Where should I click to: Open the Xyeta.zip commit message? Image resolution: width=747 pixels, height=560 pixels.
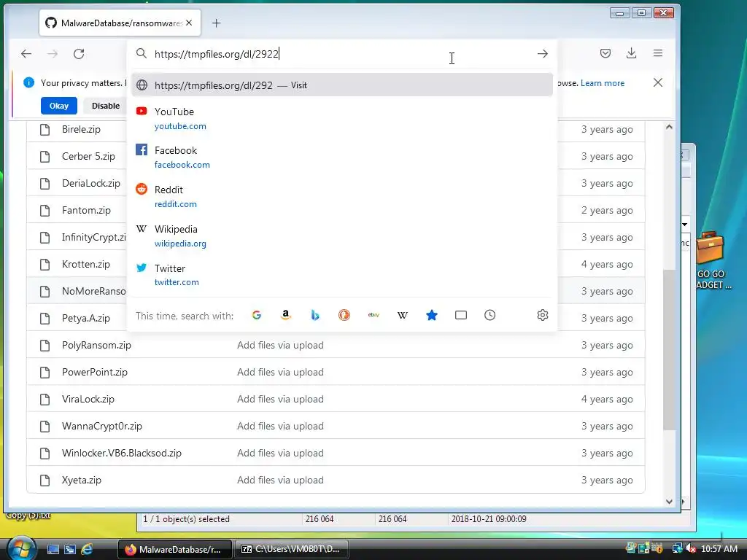(x=280, y=480)
